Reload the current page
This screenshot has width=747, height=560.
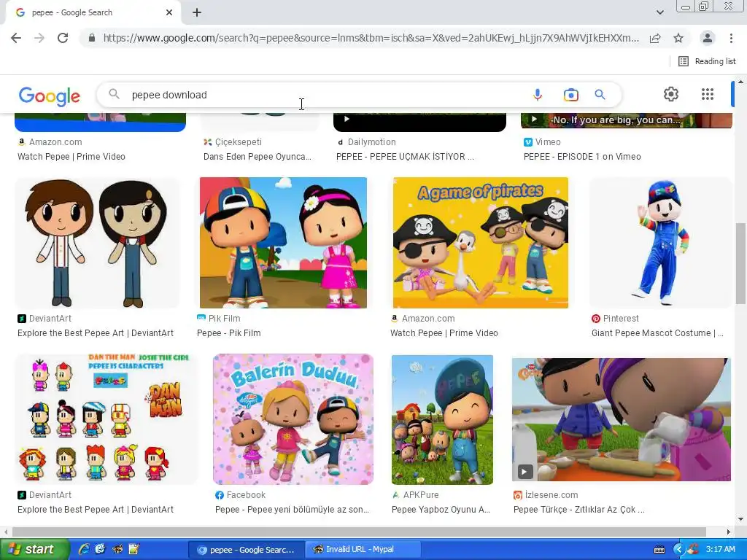coord(63,38)
